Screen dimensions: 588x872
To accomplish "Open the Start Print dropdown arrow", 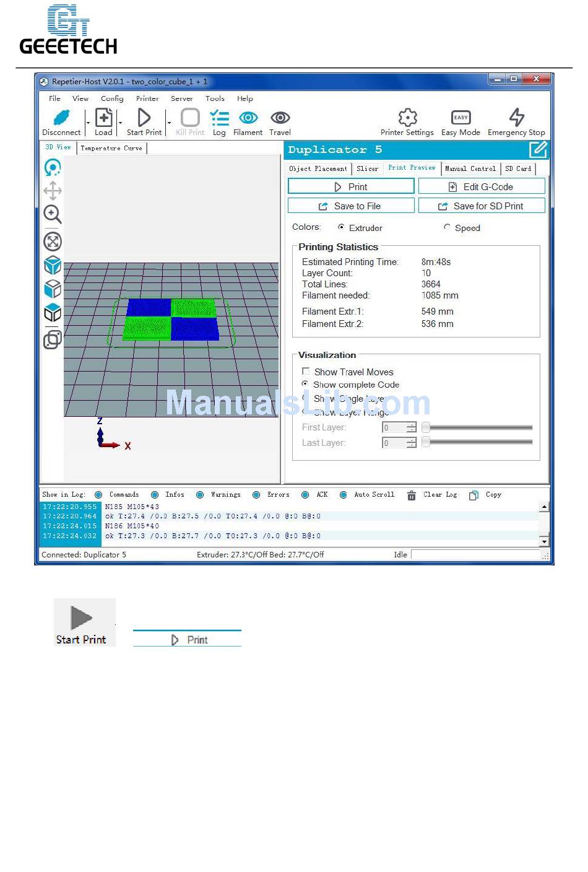I will 169,123.
